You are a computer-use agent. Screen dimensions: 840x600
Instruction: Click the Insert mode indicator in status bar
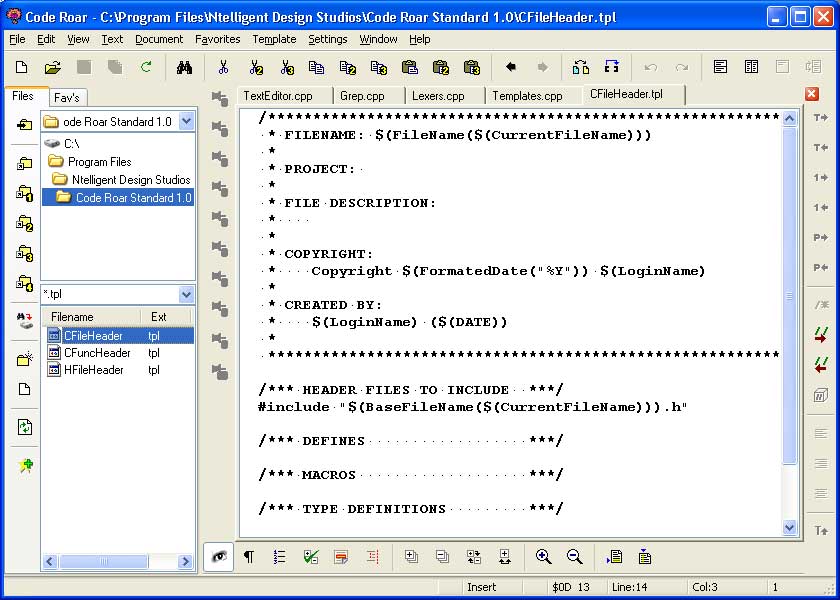pyautogui.click(x=482, y=587)
